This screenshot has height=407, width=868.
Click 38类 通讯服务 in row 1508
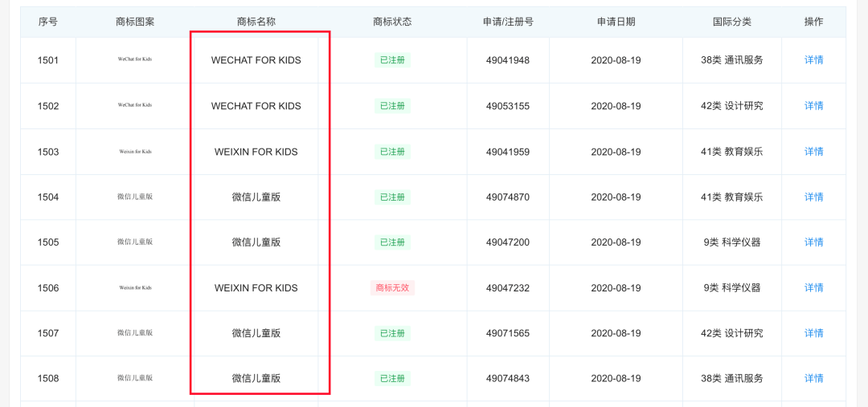(x=732, y=378)
